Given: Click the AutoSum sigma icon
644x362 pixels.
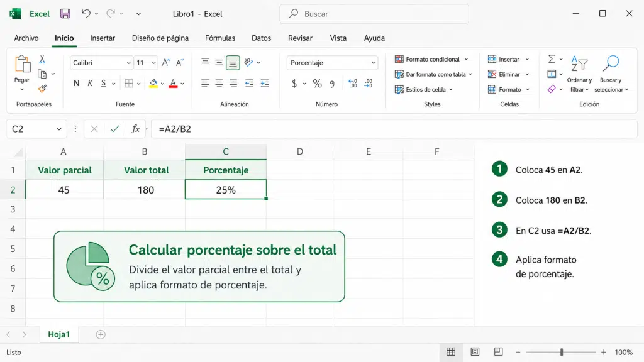Looking at the screenshot, I should pos(552,59).
